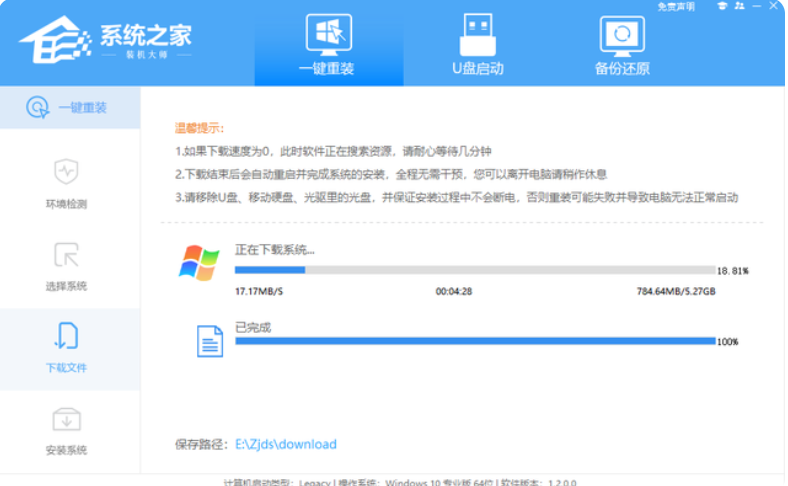Click the 00:04:28 remaining time
Viewport: 788px width, 486px height.
(454, 291)
